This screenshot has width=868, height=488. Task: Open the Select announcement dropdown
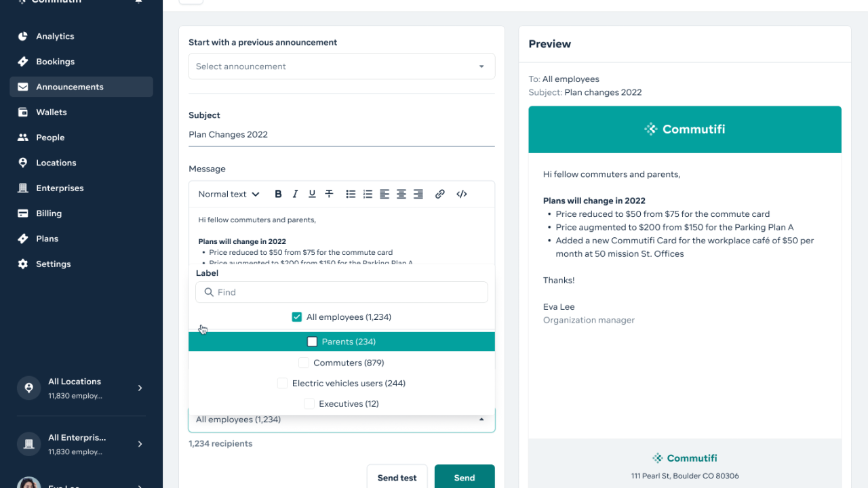point(341,66)
